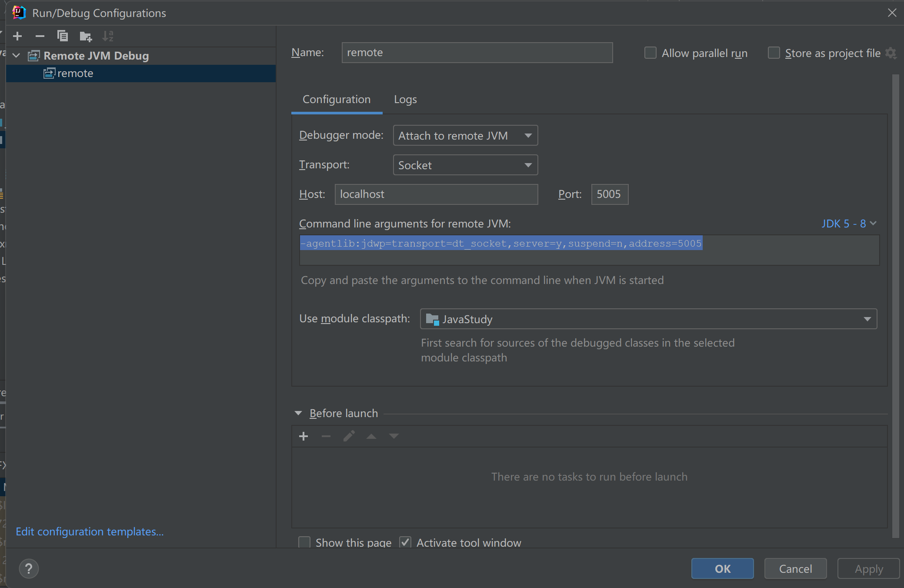Add a before launch task
This screenshot has height=588, width=904.
pyautogui.click(x=304, y=436)
